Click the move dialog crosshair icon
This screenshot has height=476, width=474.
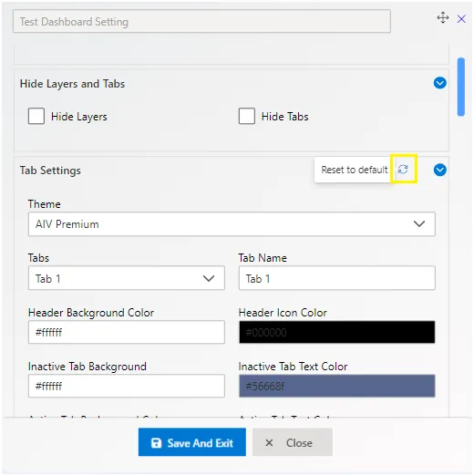click(x=443, y=17)
